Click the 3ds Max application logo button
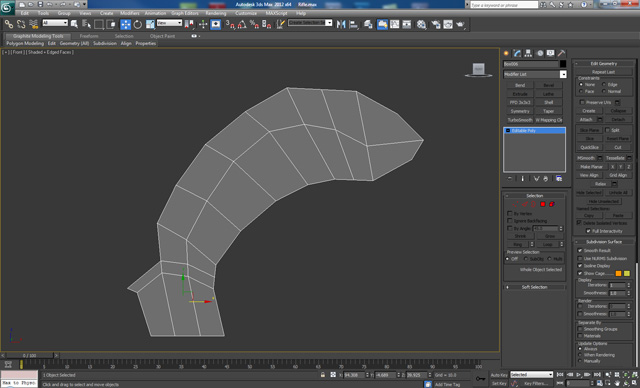Viewport: 640px width, 388px height. tap(7, 7)
